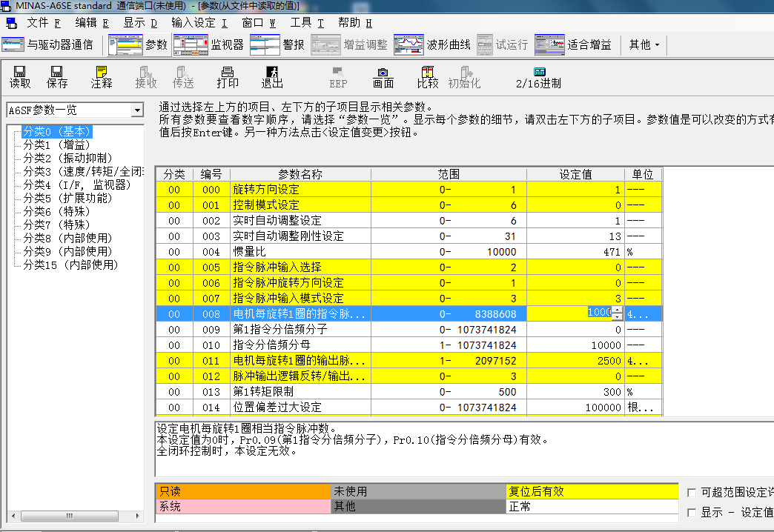This screenshot has height=532, width=774.
Task: Click the 打印 (Print) icon
Action: click(x=228, y=76)
